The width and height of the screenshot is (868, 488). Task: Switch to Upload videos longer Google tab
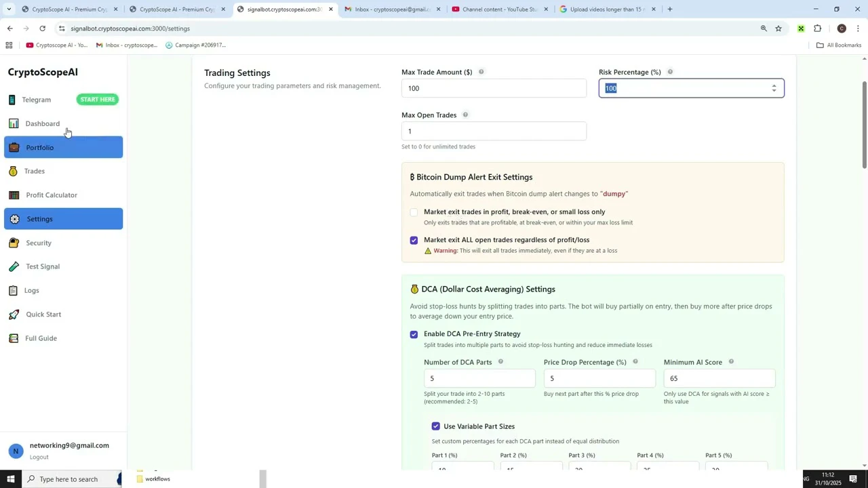607,9
